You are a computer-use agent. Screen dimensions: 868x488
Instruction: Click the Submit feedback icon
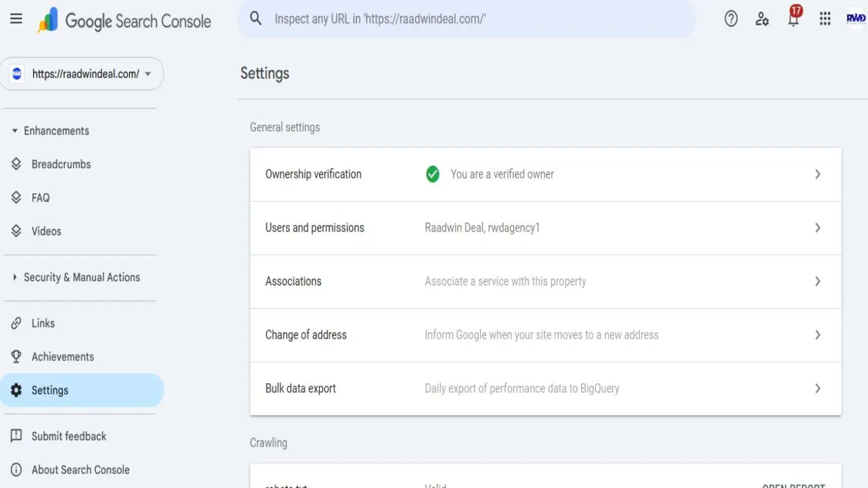[15, 436]
